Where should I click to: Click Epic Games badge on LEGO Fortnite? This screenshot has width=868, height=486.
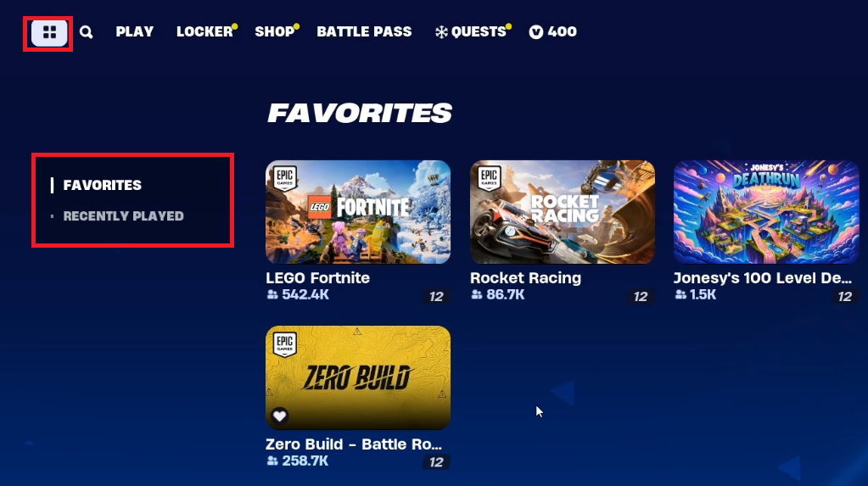[284, 177]
